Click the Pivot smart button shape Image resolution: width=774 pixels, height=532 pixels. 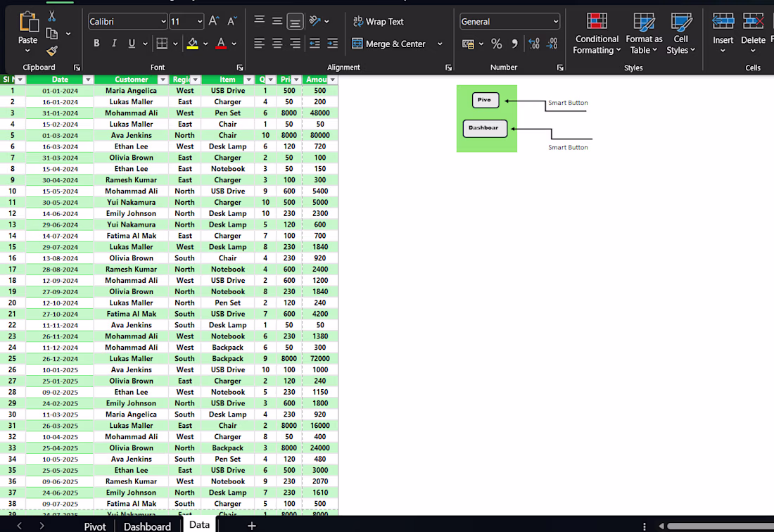coord(486,100)
